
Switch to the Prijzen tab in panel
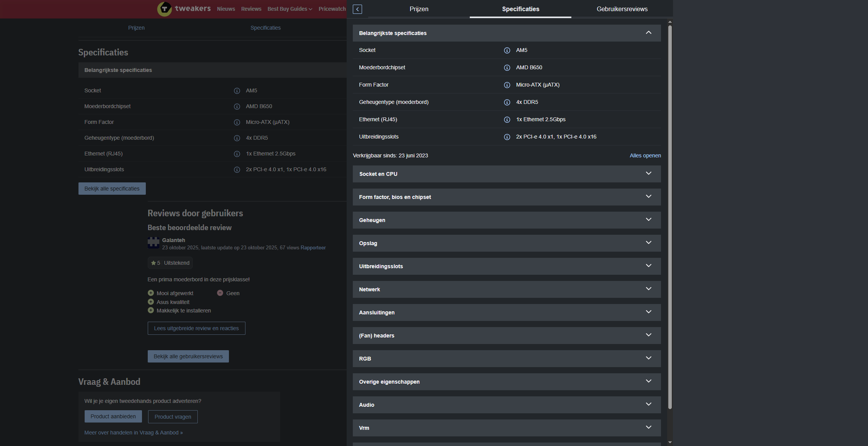(419, 9)
